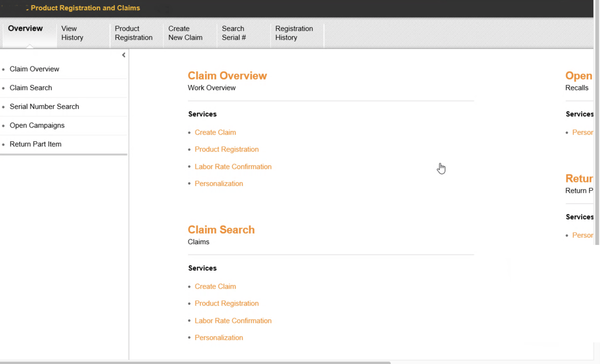Collapse the left navigation panel via chevron
Image resolution: width=600 pixels, height=364 pixels.
(124, 55)
